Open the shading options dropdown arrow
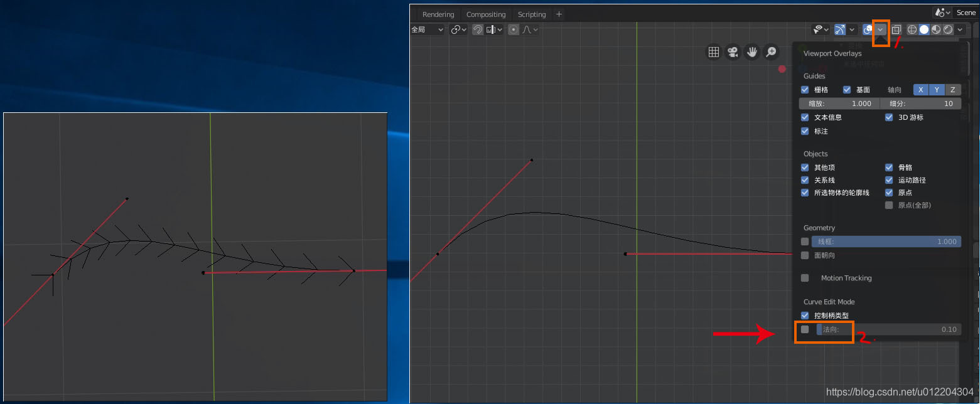 (x=960, y=29)
